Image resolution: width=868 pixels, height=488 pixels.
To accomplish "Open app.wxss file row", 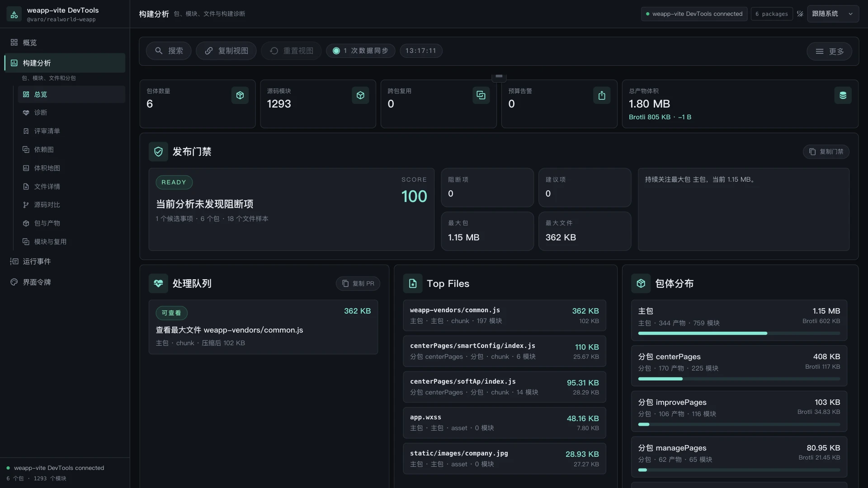I will point(505,422).
